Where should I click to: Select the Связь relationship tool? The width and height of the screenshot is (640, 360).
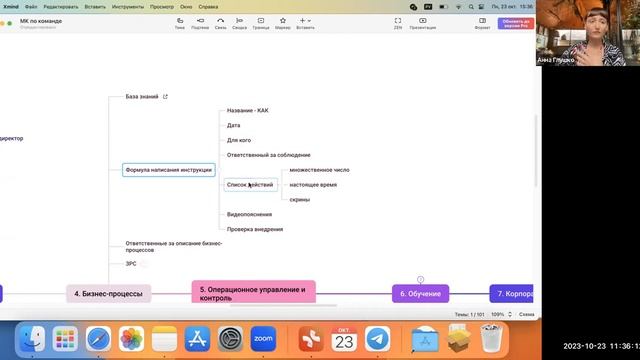220,23
